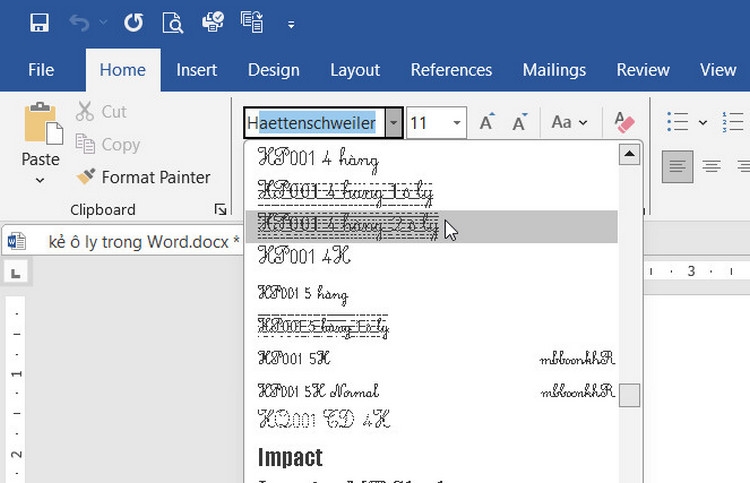
Task: Click the Save icon in Quick Access Toolbar
Action: tap(39, 22)
